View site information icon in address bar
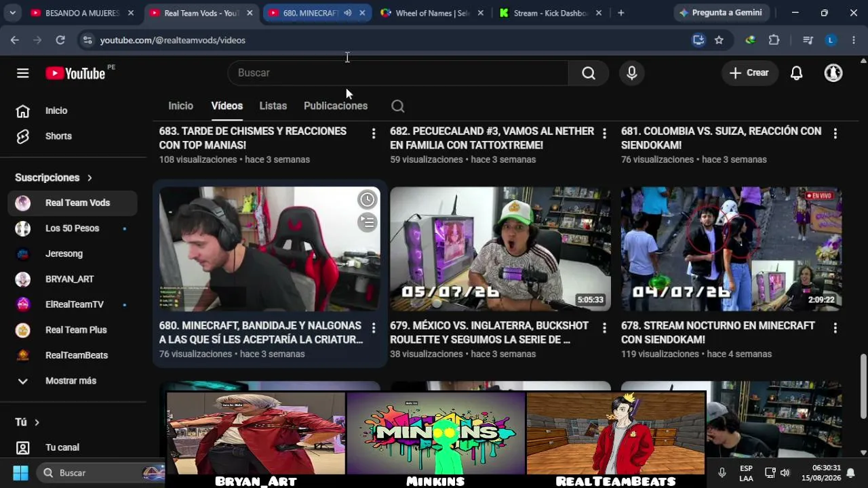The width and height of the screenshot is (868, 488). [x=87, y=41]
